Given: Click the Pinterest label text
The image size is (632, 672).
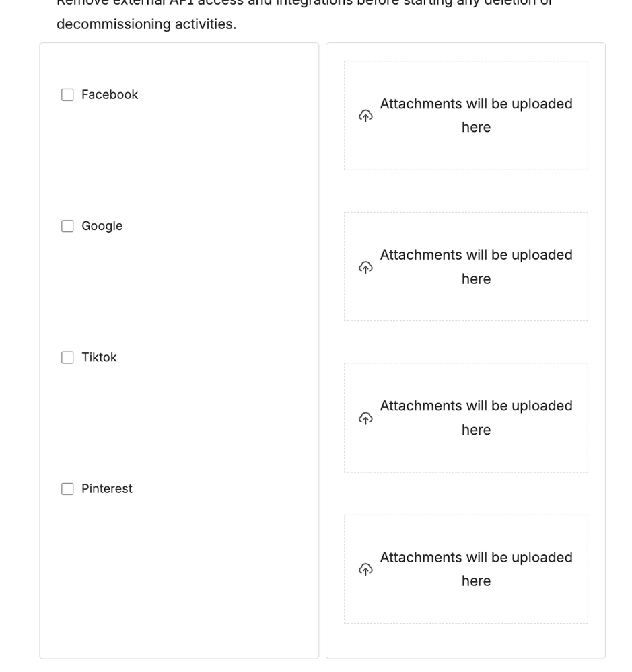Looking at the screenshot, I should [107, 489].
